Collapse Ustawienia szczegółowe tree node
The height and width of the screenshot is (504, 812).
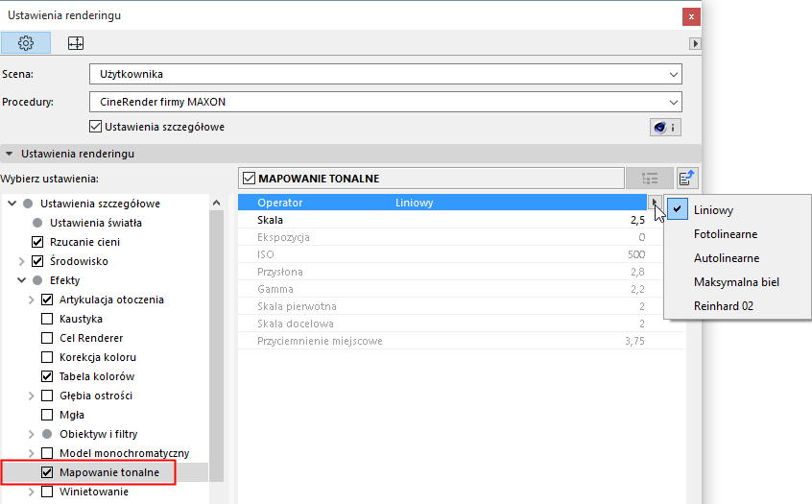pos(12,204)
